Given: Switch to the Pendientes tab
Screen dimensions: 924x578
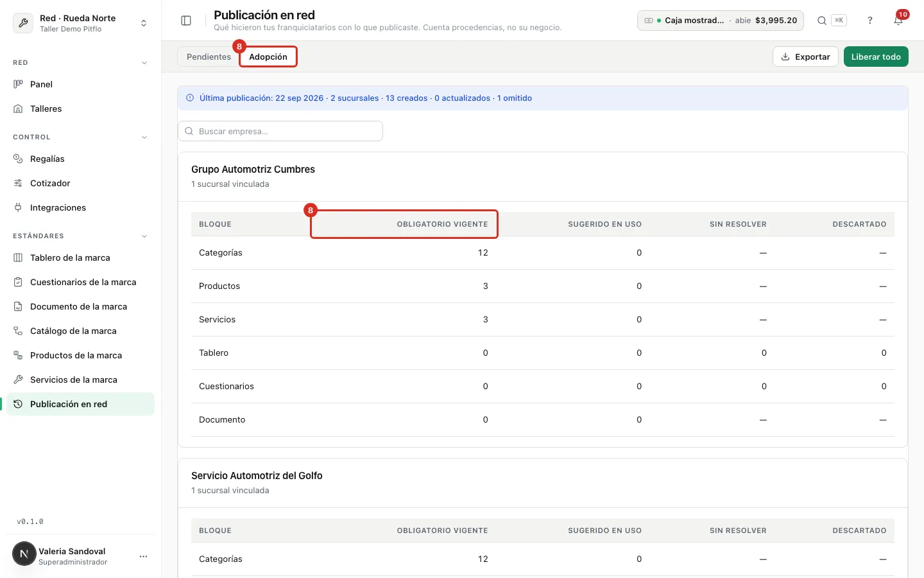Looking at the screenshot, I should pos(209,57).
